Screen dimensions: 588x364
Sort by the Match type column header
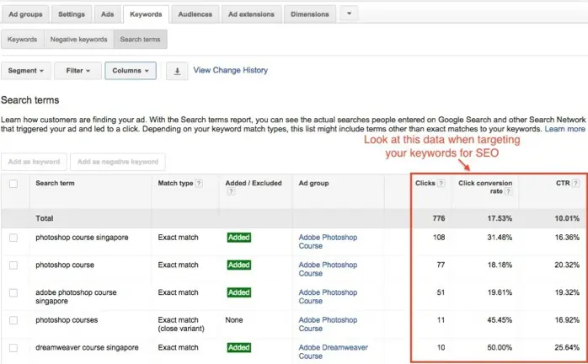pyautogui.click(x=175, y=183)
